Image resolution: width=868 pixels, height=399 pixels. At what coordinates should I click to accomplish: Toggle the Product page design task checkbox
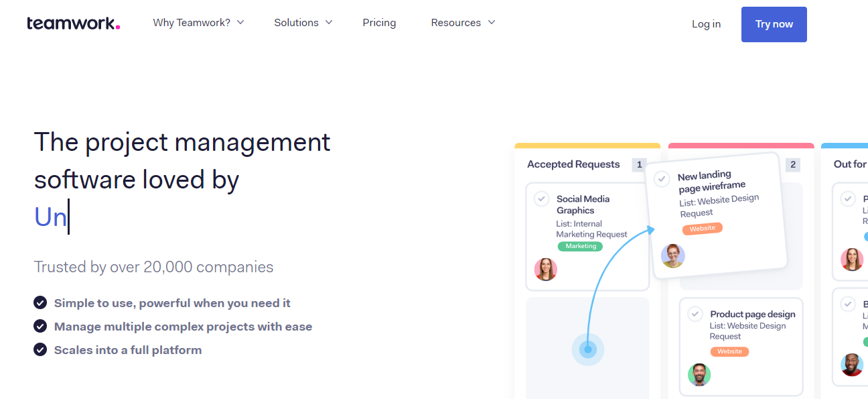[695, 314]
